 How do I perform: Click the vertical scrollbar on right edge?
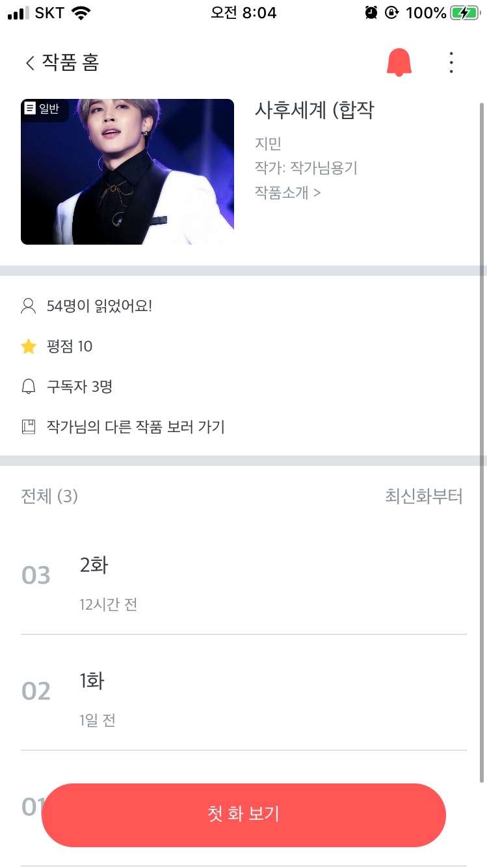[x=482, y=442]
